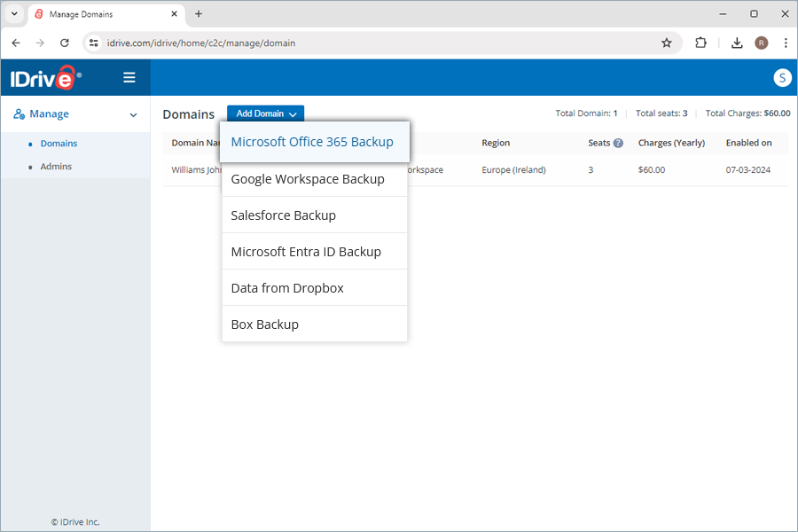
Task: Click the IDrive logo
Action: (x=45, y=78)
